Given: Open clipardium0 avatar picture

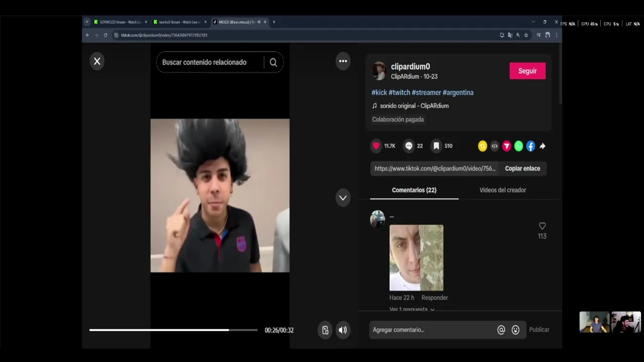Looking at the screenshot, I should click(378, 71).
